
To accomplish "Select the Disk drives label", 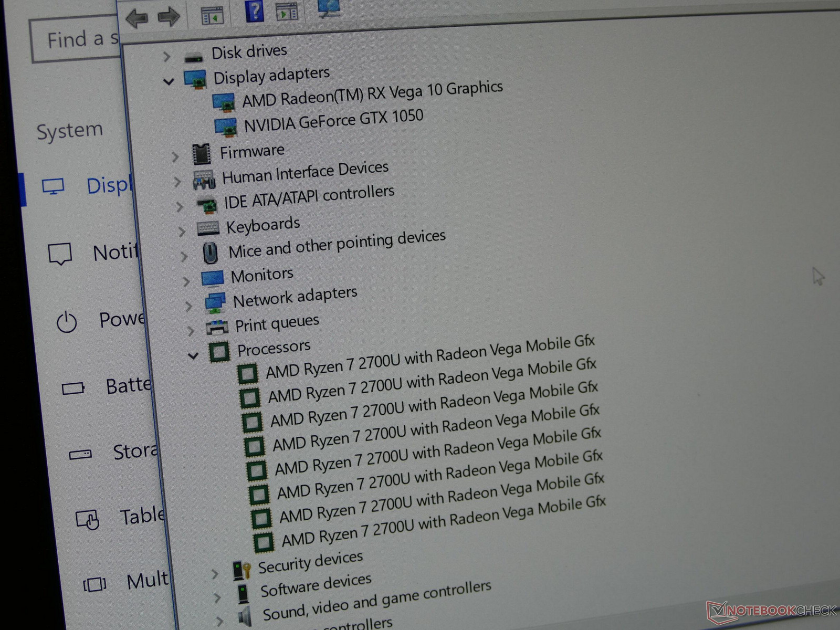I will pyautogui.click(x=249, y=51).
